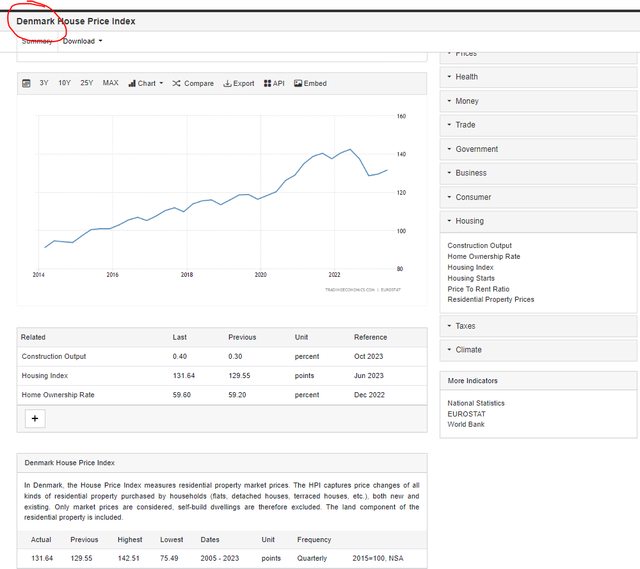Open the Chart type menu

[x=145, y=84]
